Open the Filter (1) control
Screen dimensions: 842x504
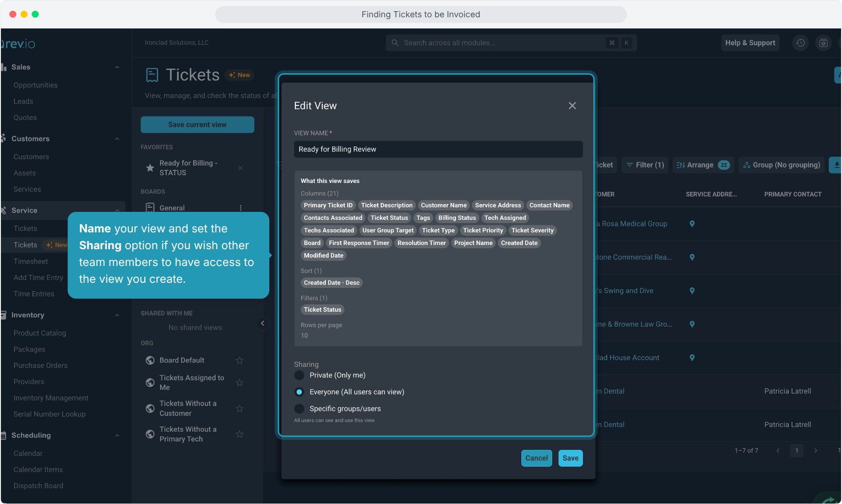(645, 165)
